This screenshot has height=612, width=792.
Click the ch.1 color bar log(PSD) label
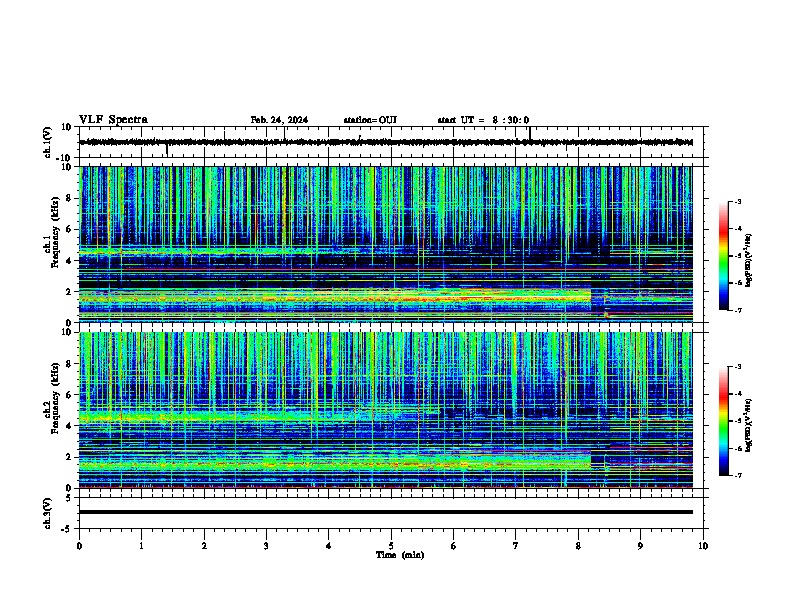pos(749,260)
